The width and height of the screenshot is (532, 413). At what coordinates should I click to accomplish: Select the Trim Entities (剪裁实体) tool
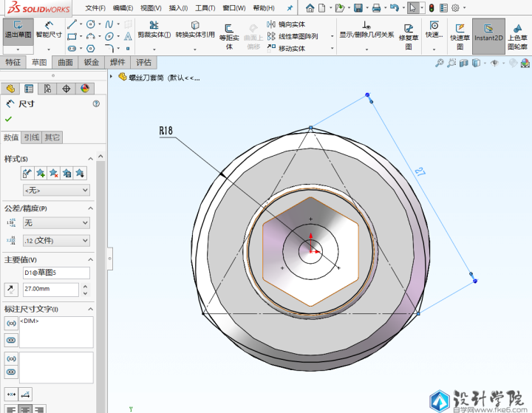(x=154, y=29)
